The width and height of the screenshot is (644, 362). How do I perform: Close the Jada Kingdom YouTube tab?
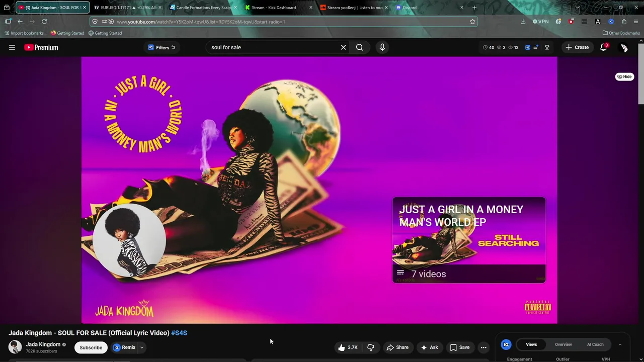click(x=85, y=8)
